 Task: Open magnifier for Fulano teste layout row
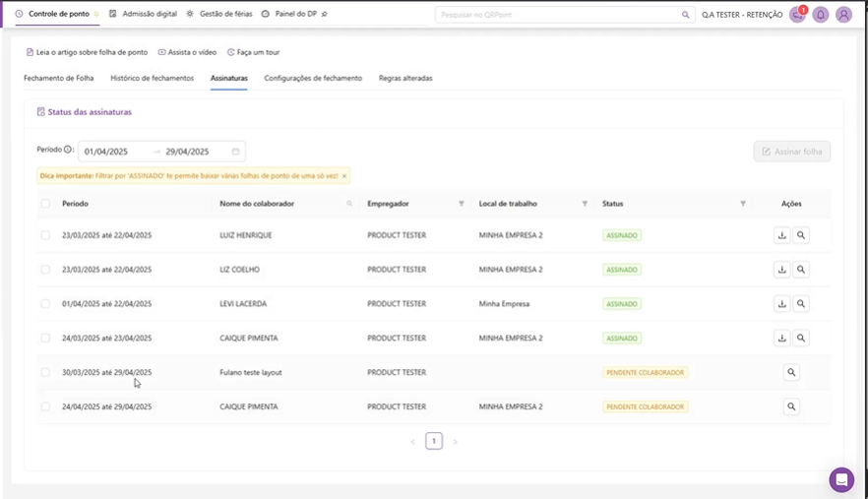(x=791, y=373)
